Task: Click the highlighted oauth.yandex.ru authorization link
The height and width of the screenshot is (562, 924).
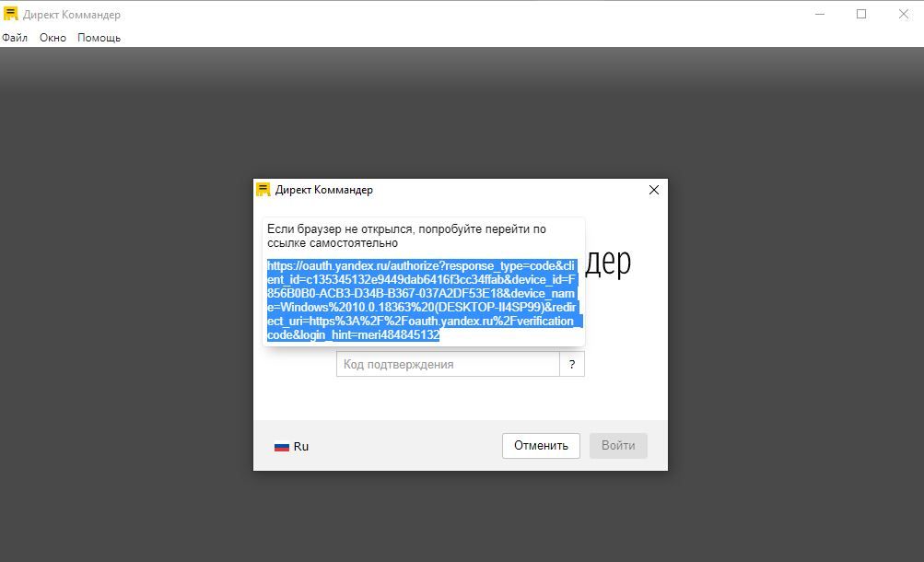Action: click(x=423, y=300)
